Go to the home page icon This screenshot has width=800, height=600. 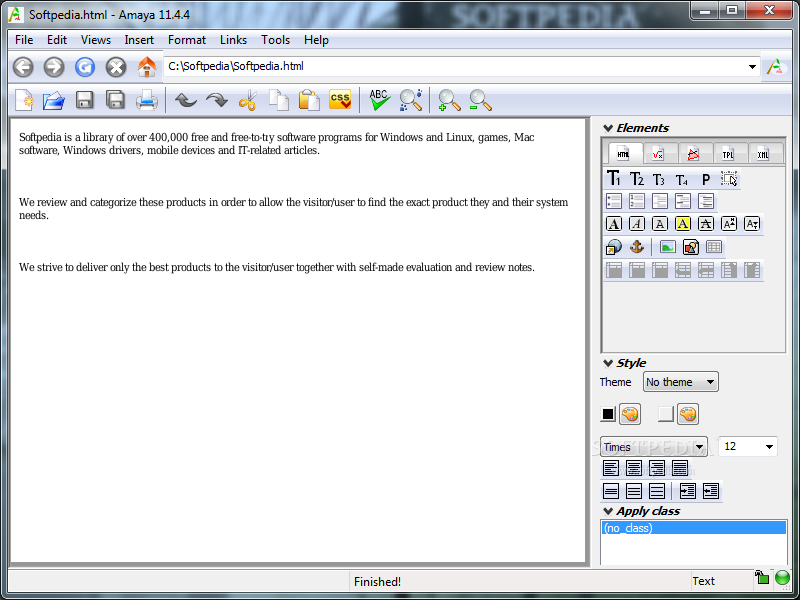147,67
